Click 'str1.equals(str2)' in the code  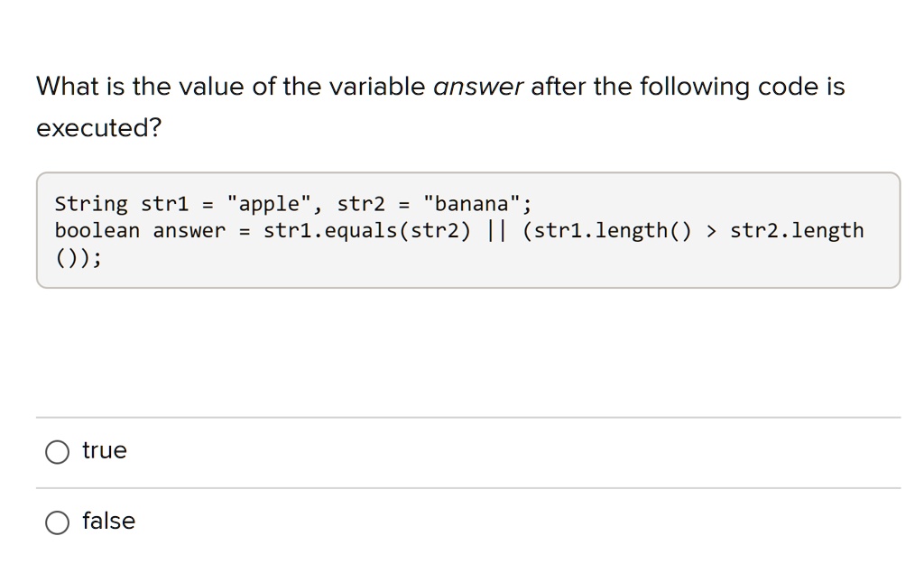[x=367, y=231]
